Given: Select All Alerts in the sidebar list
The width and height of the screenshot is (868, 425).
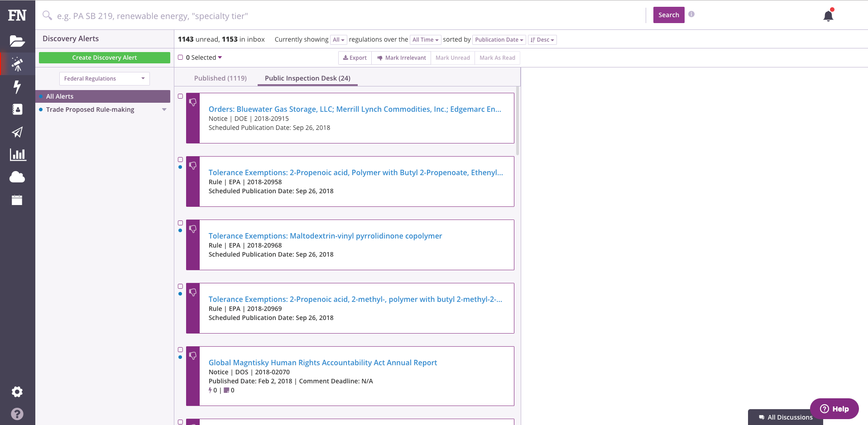Looking at the screenshot, I should click(x=103, y=96).
